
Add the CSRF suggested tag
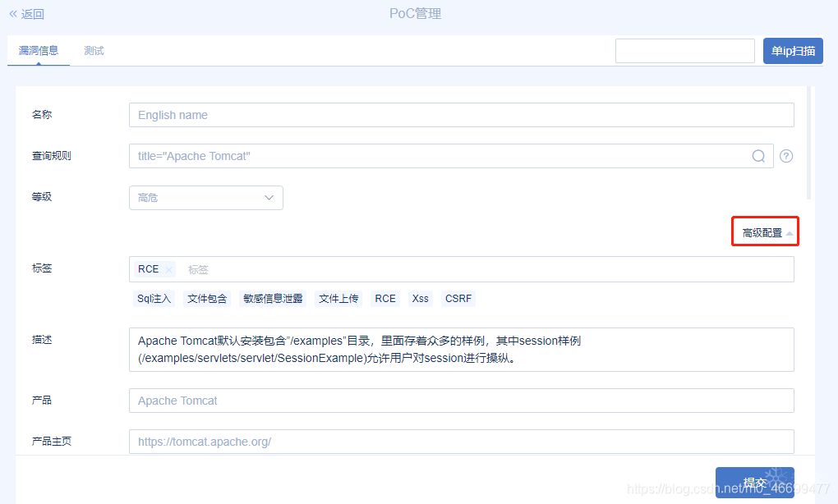coord(458,299)
